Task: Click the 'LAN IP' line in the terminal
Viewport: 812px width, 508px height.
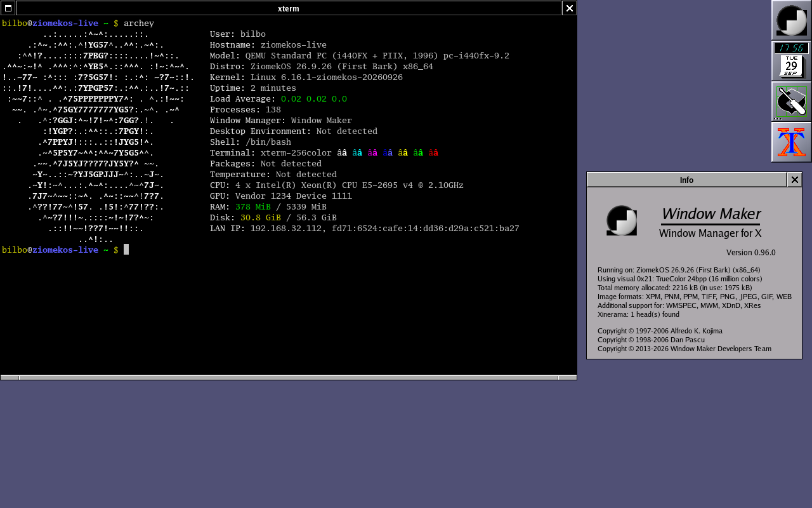Action: (x=365, y=229)
